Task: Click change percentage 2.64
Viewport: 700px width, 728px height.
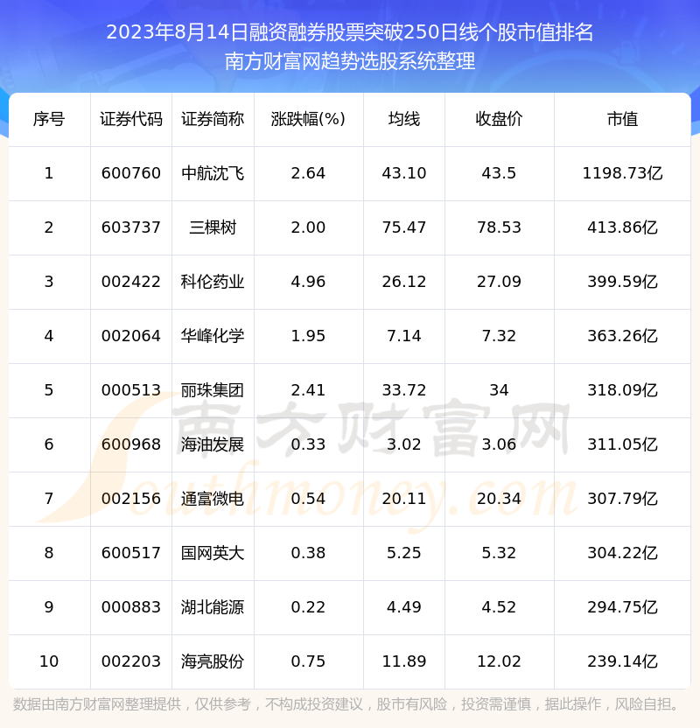Action: 308,173
